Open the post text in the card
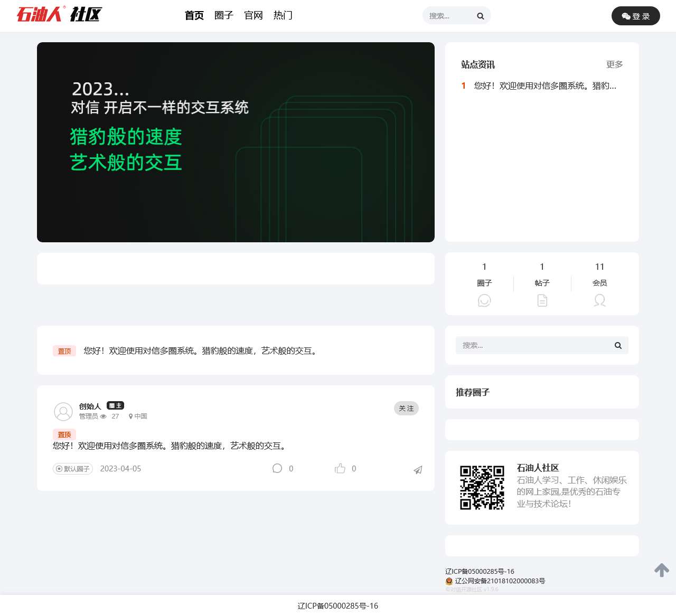This screenshot has width=676, height=616. coord(171,446)
